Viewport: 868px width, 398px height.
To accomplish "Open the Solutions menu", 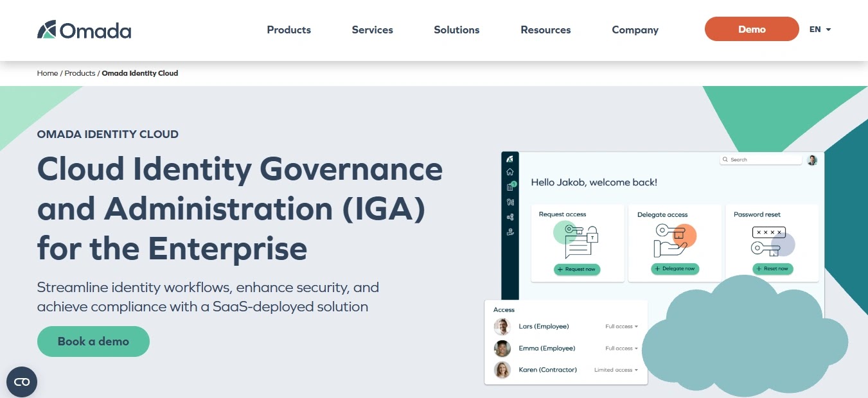I will 457,30.
